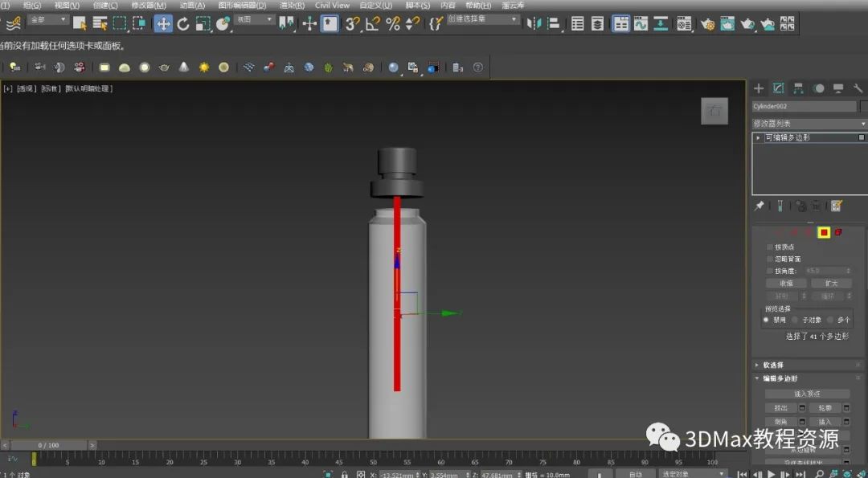The width and height of the screenshot is (868, 478).
Task: Select the Move tool in the main toolbar
Action: 163,23
